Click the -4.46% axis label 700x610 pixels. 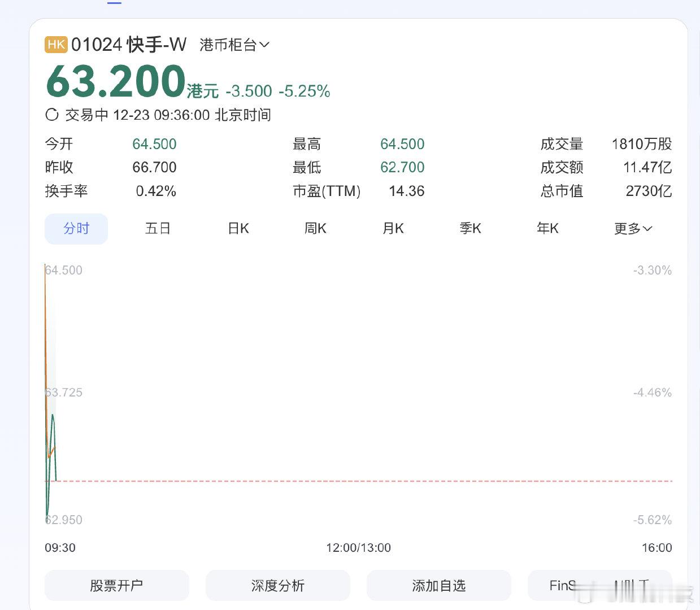coord(653,393)
